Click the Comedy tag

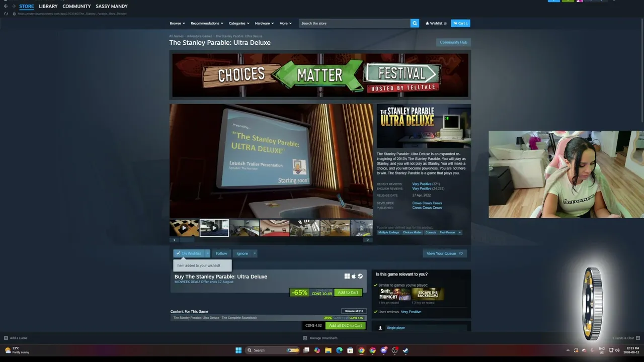[431, 232]
